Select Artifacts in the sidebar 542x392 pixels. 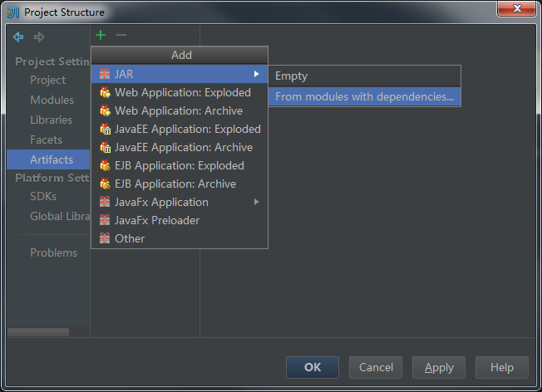click(48, 159)
